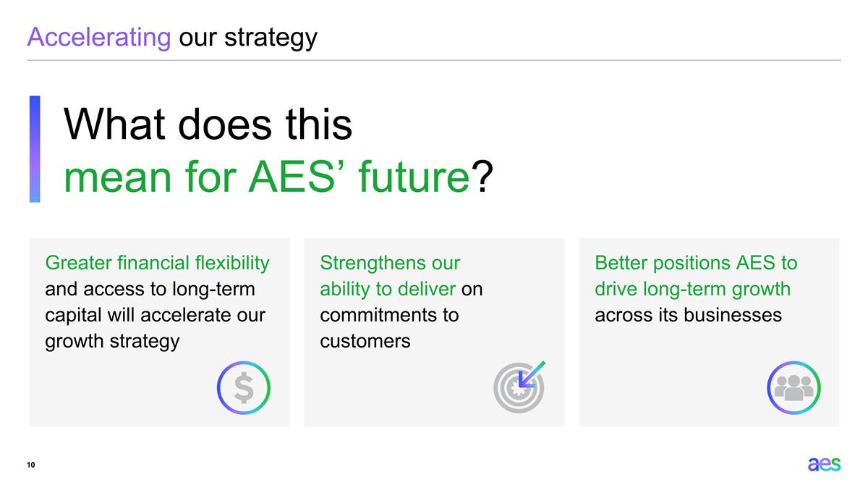
Task: Click the "ability to deliver" green phrase
Action: (388, 288)
